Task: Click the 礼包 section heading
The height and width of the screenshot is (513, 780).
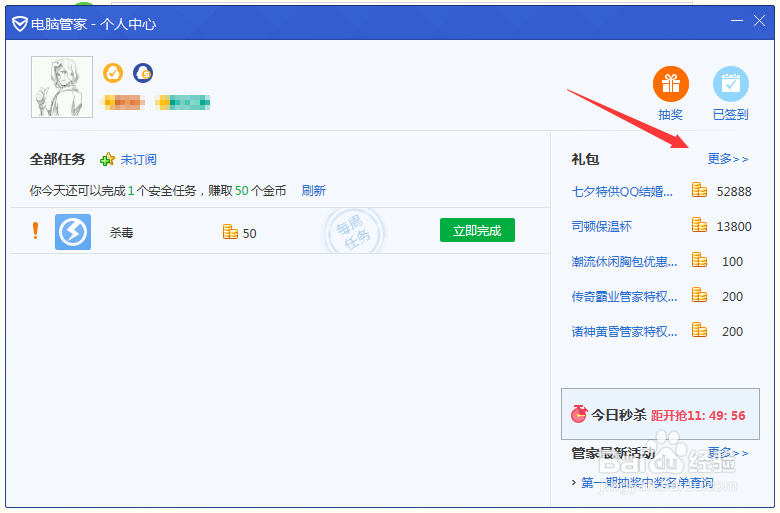Action: click(x=585, y=159)
